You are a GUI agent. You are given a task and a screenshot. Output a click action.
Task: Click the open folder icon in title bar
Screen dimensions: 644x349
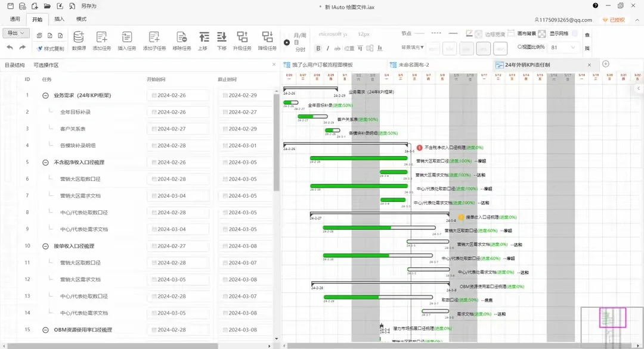pyautogui.click(x=47, y=6)
